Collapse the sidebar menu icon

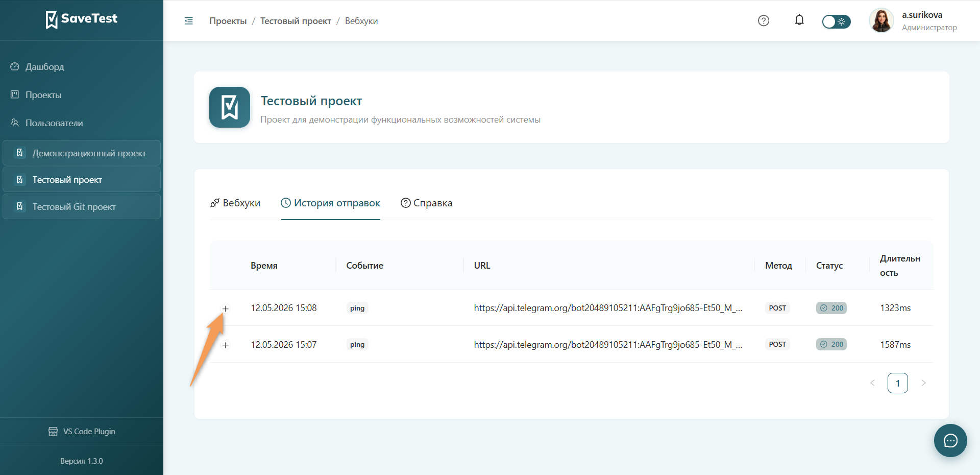188,21
